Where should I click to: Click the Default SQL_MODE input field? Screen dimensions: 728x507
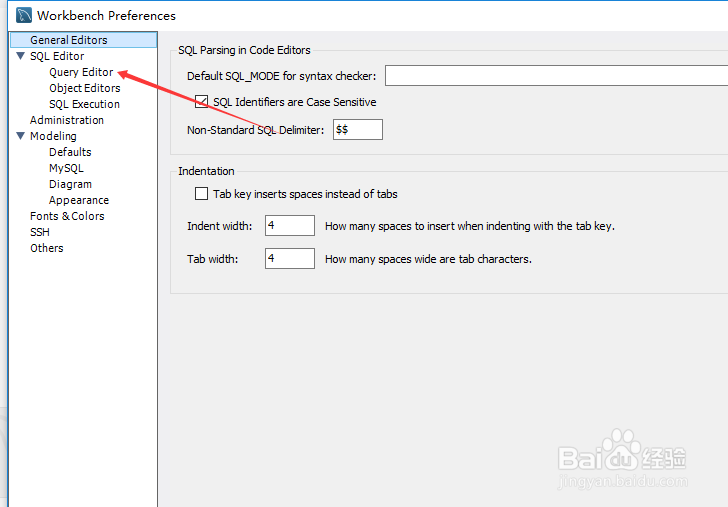(x=556, y=76)
